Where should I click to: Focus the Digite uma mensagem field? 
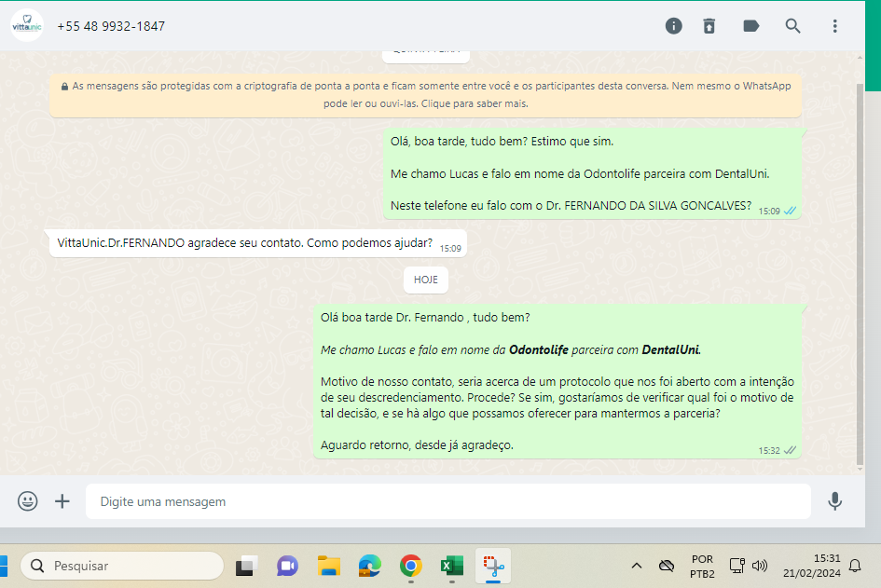click(x=447, y=501)
